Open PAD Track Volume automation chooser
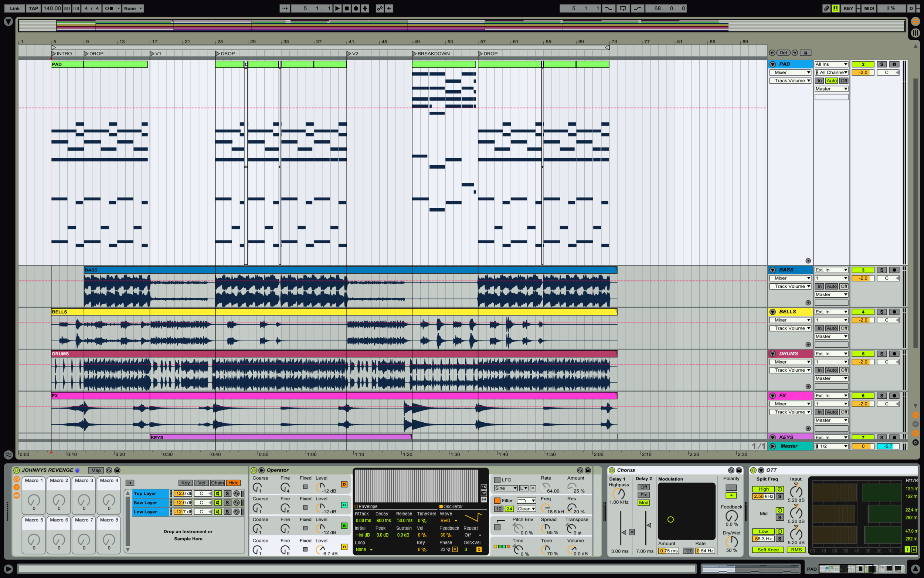The image size is (924, 578). [790, 81]
